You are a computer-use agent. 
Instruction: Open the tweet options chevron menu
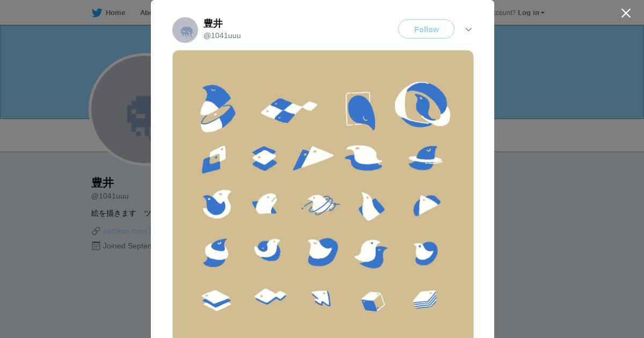(469, 30)
